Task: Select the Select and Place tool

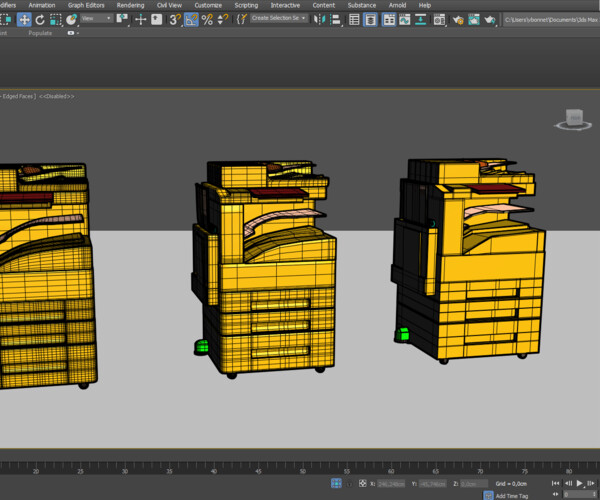Action: [71, 20]
